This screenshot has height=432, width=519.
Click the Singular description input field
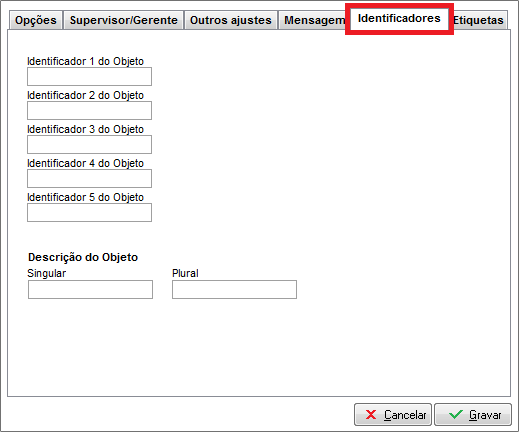90,289
